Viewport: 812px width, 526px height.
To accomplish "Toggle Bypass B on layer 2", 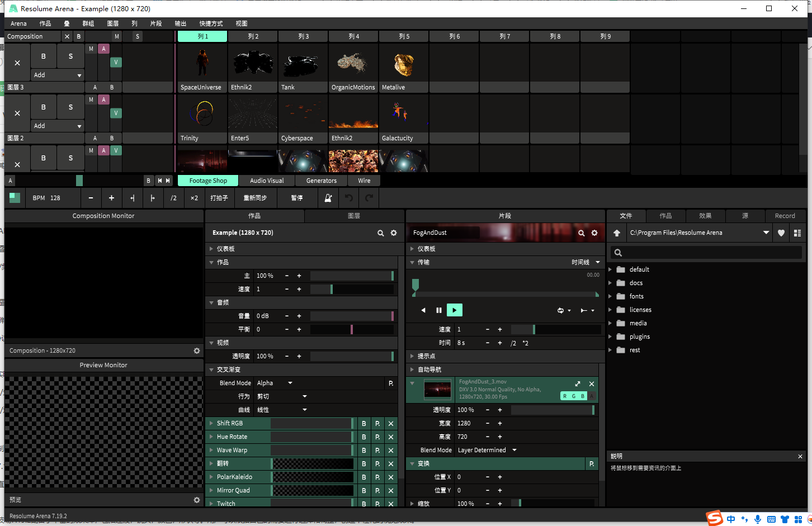I will pyautogui.click(x=44, y=107).
